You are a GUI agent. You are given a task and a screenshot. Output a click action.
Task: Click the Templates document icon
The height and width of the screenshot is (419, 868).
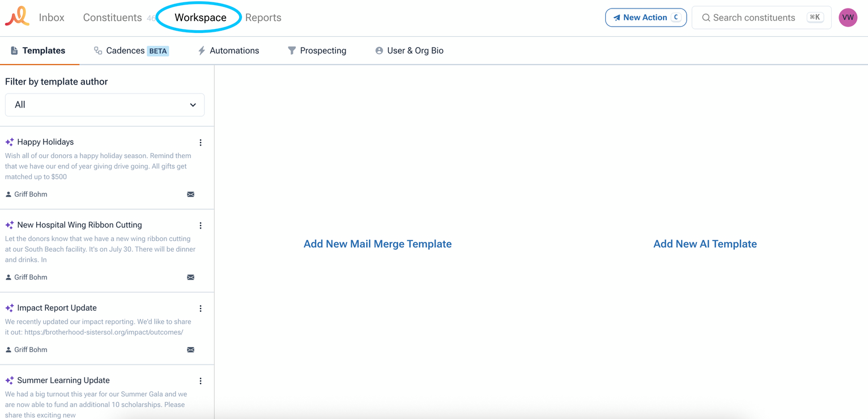pos(14,50)
